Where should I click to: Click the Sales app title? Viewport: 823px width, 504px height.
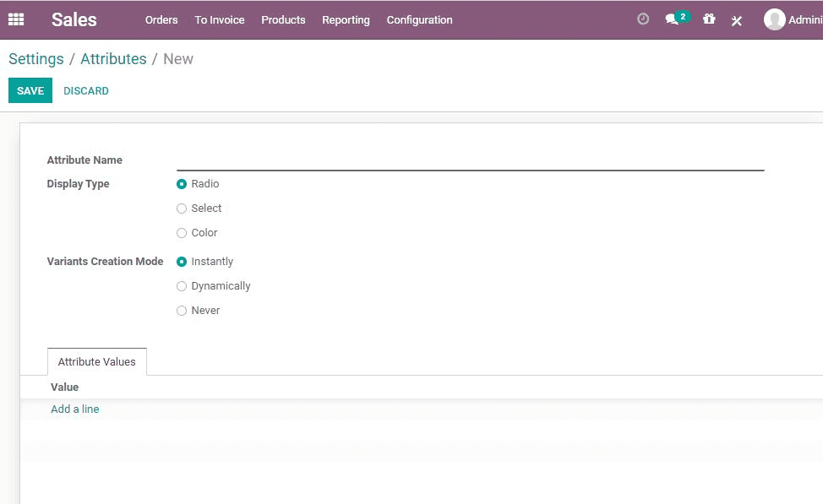pos(74,20)
